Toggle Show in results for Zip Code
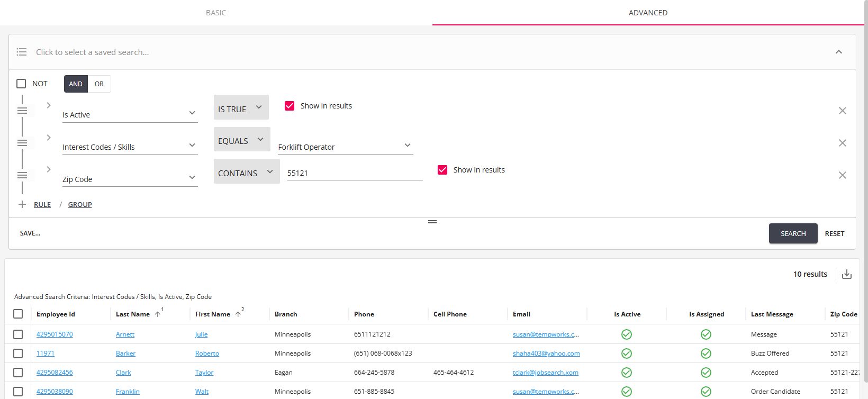Viewport: 868px width, 399px height. (x=442, y=170)
